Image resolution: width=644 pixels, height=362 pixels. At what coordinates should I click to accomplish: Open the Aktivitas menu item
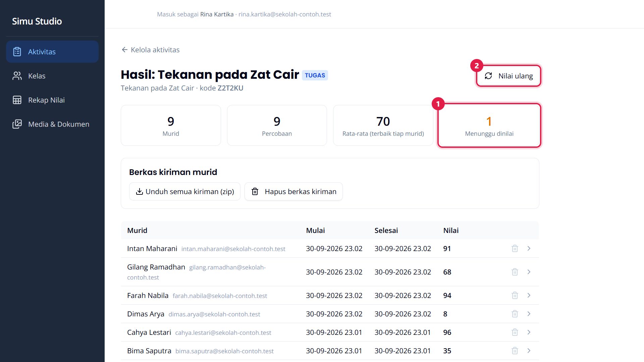click(52, 52)
